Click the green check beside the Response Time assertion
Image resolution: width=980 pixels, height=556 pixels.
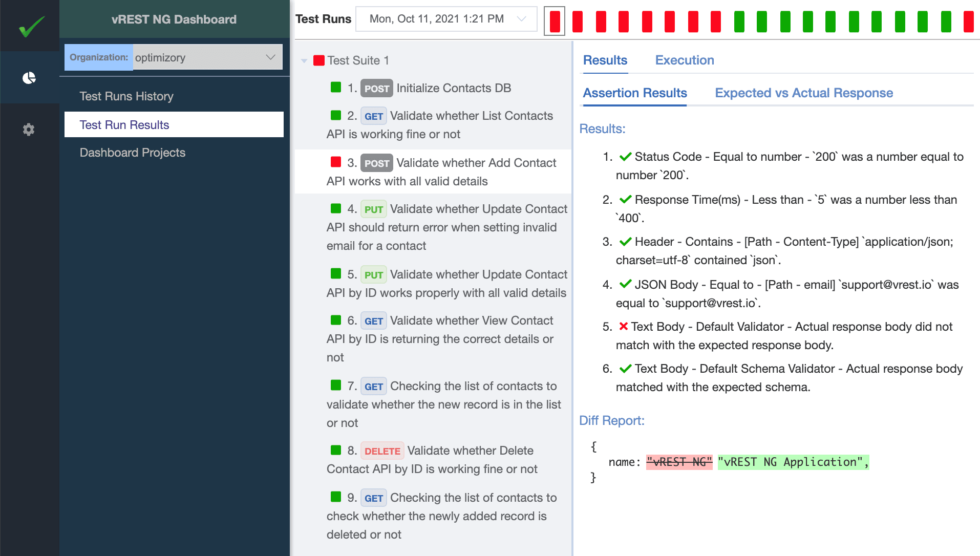click(625, 199)
